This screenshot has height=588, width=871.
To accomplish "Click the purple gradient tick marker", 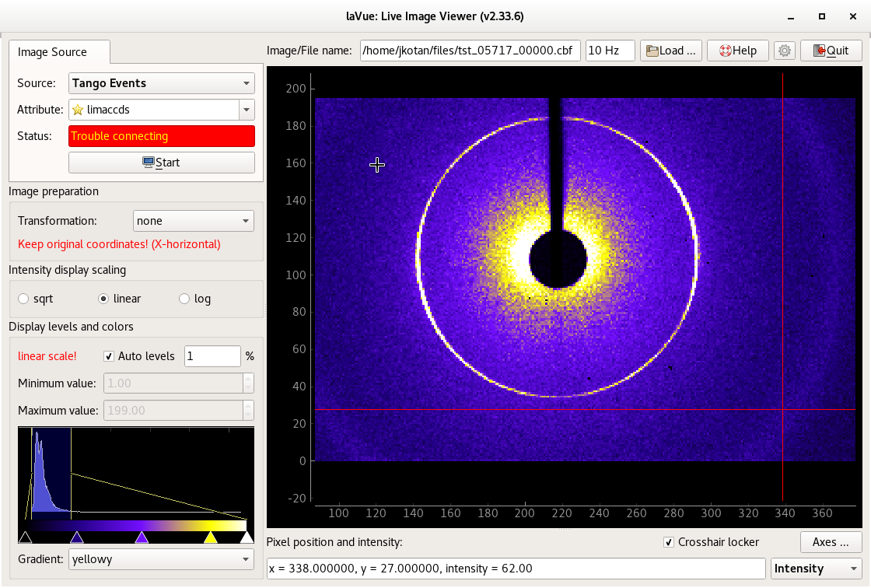I will coord(142,537).
